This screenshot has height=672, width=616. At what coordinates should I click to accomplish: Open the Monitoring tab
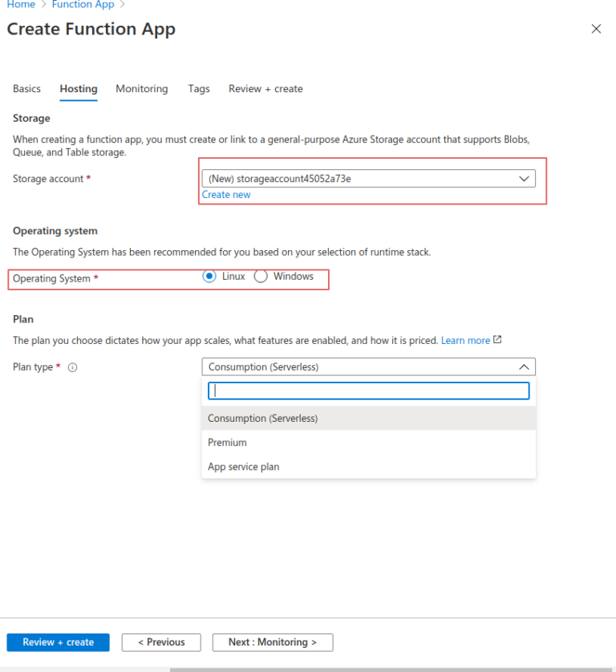[141, 88]
